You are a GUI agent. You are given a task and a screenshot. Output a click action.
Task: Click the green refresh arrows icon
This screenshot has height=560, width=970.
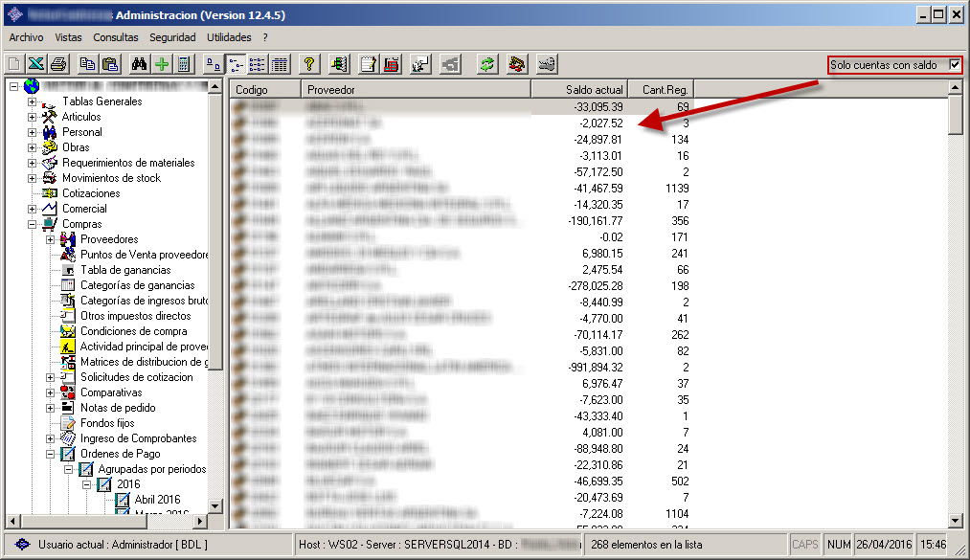click(487, 64)
